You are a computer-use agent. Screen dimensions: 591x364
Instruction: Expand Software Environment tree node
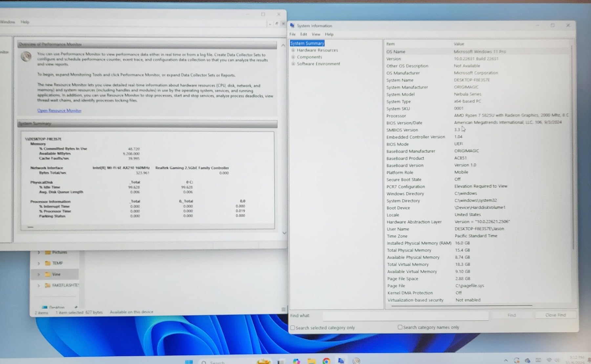293,64
